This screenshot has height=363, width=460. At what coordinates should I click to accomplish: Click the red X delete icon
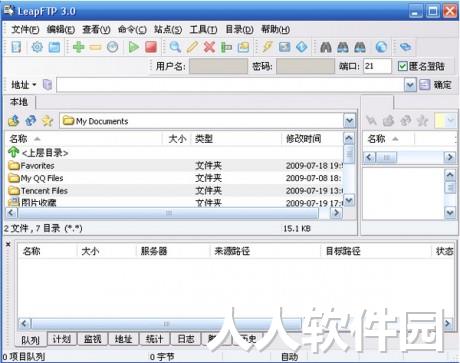pos(209,47)
